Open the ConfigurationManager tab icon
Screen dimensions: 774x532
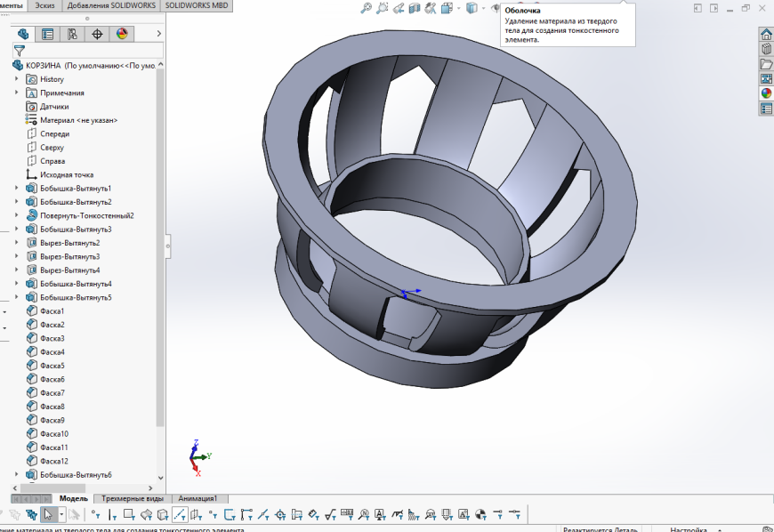pyautogui.click(x=72, y=35)
